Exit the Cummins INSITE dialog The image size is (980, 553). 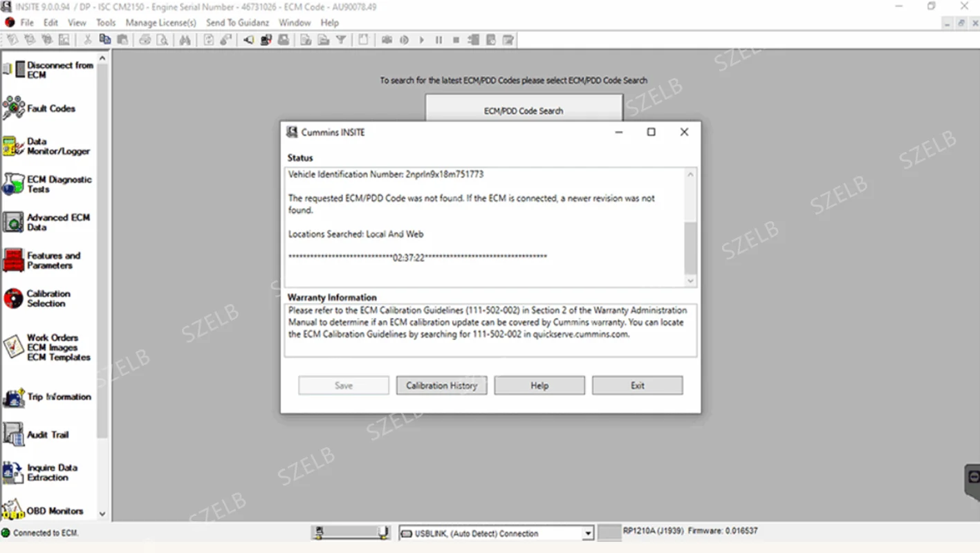pos(638,386)
